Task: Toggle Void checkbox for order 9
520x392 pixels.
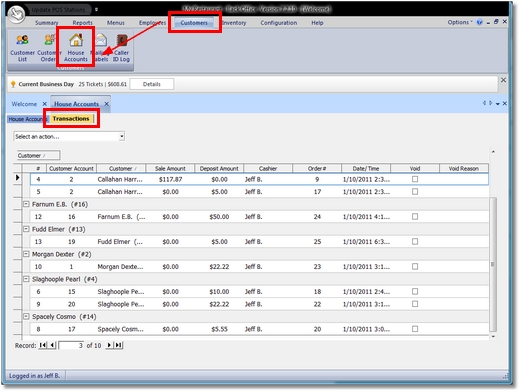Action: pos(415,179)
